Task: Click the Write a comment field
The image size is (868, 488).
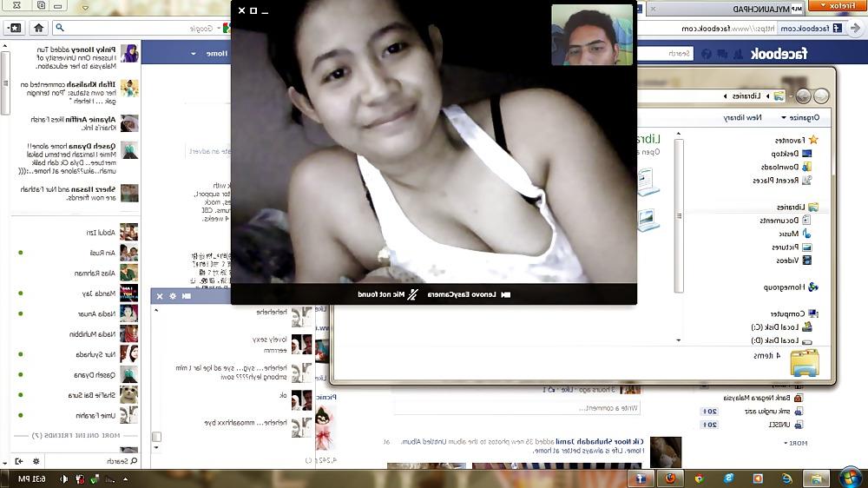Action: coord(517,408)
